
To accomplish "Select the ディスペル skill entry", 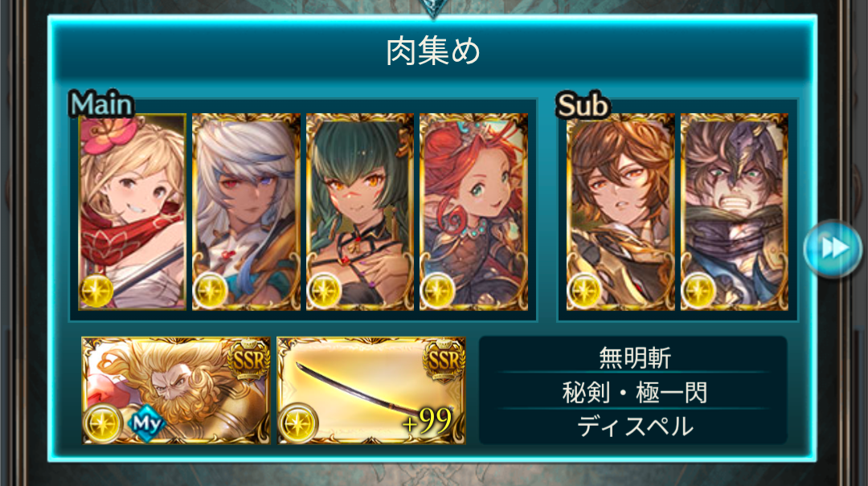I will (634, 427).
